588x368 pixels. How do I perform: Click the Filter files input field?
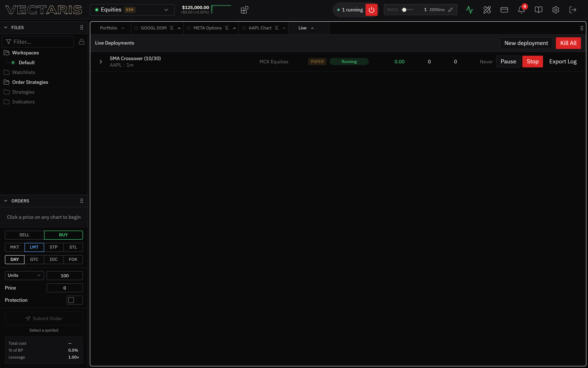(x=38, y=42)
